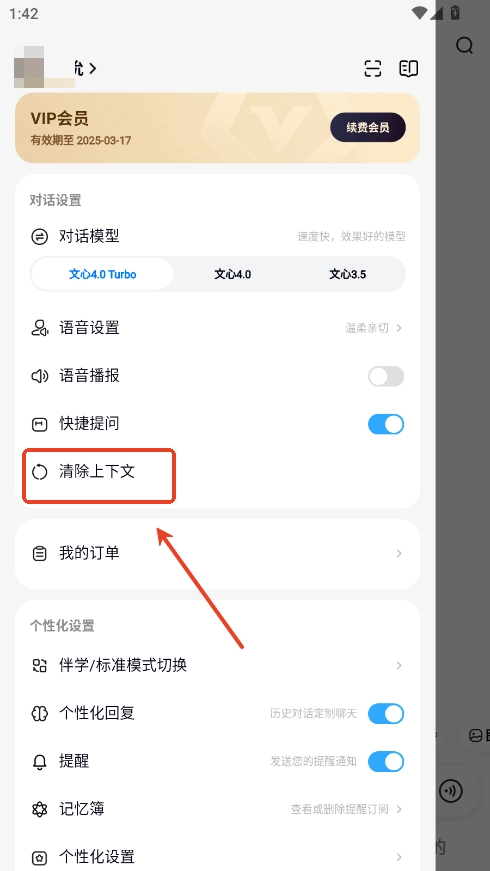Image resolution: width=490 pixels, height=871 pixels.
Task: Expand 我的订单 with its chevron
Action: coord(399,553)
